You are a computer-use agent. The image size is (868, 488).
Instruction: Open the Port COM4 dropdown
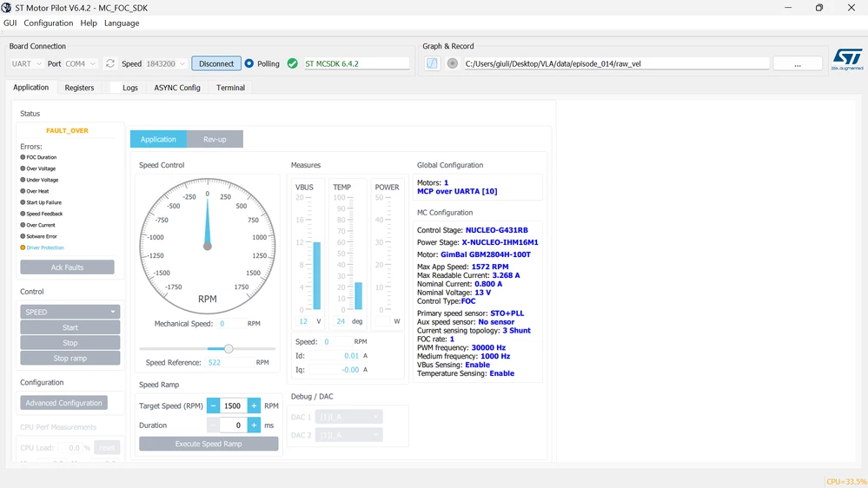81,63
